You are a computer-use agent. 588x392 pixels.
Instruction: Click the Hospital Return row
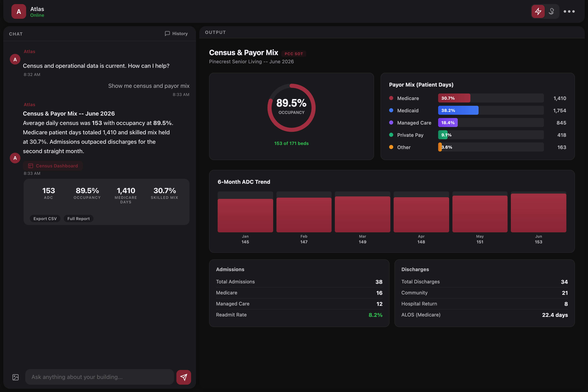coord(484,304)
